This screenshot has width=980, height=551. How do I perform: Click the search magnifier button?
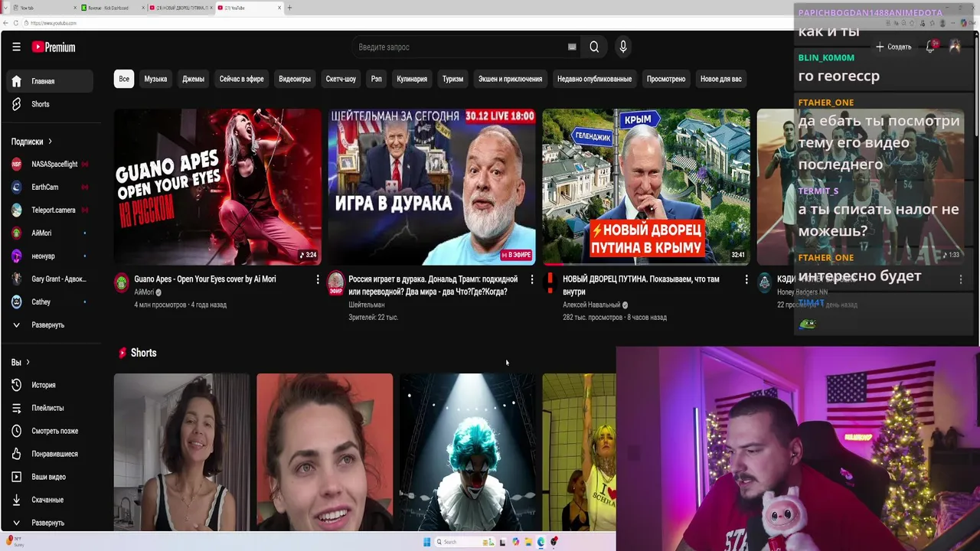tap(594, 47)
